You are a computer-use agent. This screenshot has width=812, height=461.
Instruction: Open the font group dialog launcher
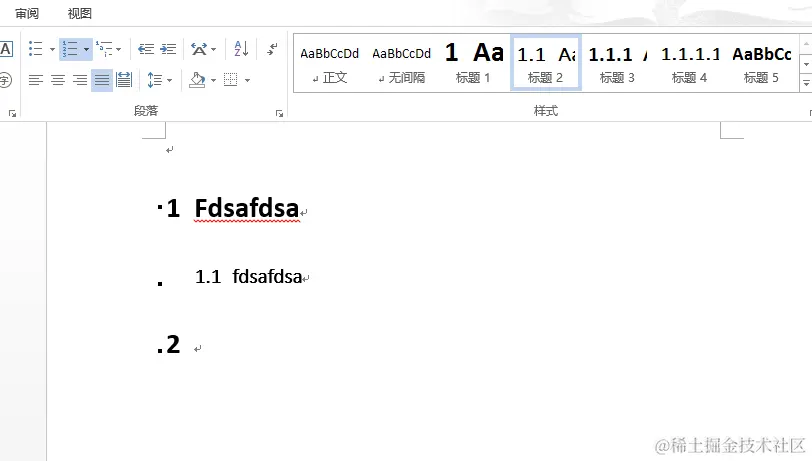click(x=12, y=113)
